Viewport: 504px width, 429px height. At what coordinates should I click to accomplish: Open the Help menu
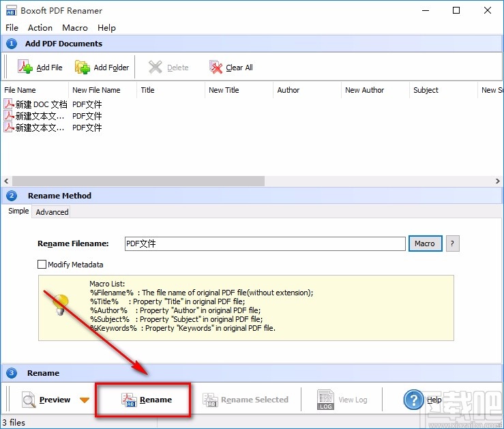point(106,28)
